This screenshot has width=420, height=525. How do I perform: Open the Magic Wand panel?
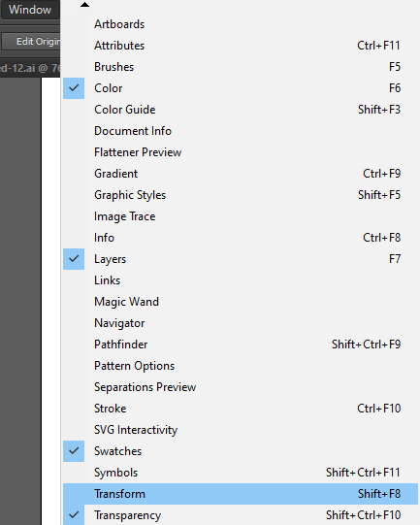tap(241, 302)
